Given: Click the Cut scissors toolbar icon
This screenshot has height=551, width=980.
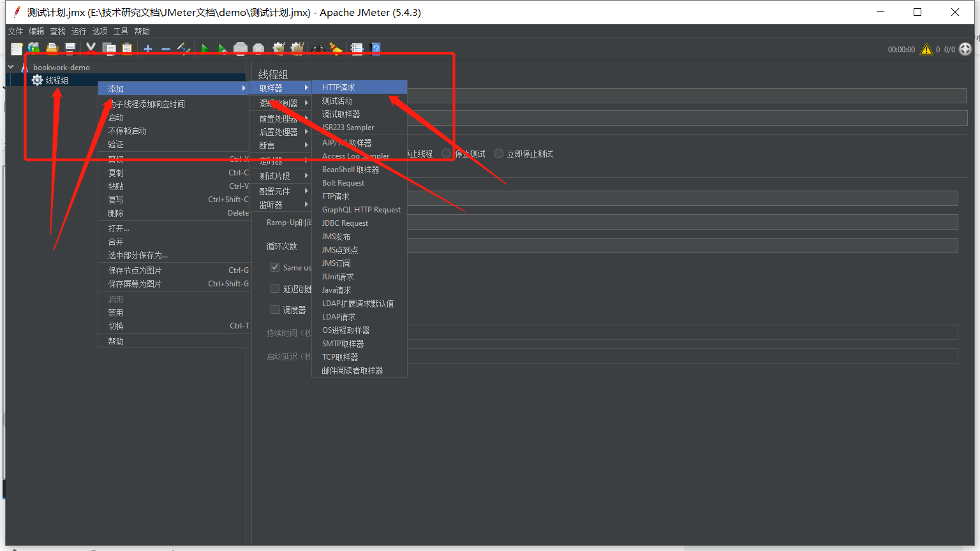Looking at the screenshot, I should [91, 49].
